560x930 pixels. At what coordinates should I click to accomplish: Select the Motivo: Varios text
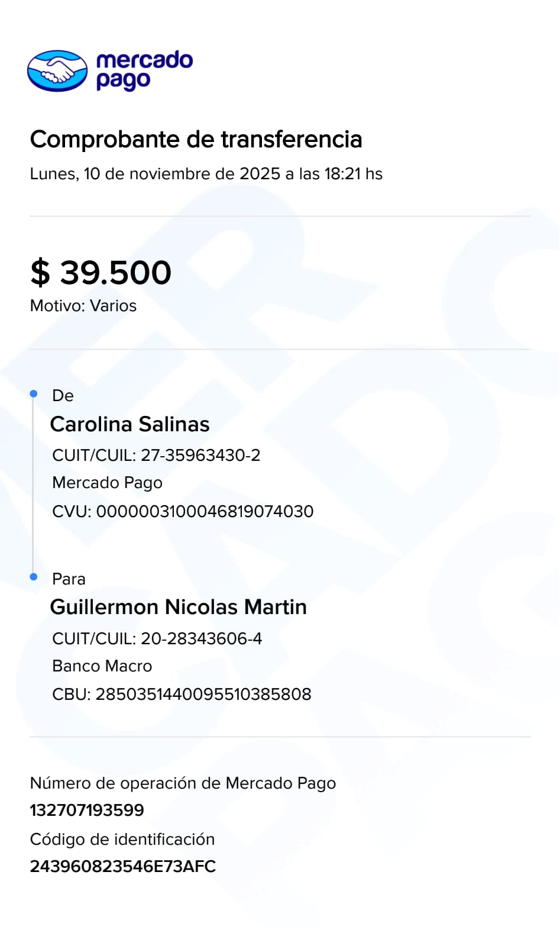pyautogui.click(x=83, y=306)
